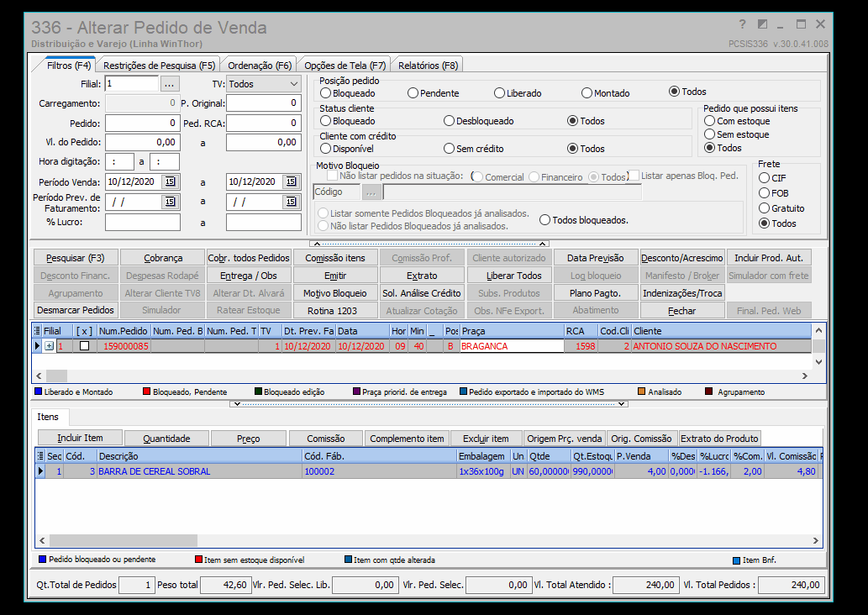Click the orders grid horizontal scrollbar thumb

pyautogui.click(x=56, y=376)
